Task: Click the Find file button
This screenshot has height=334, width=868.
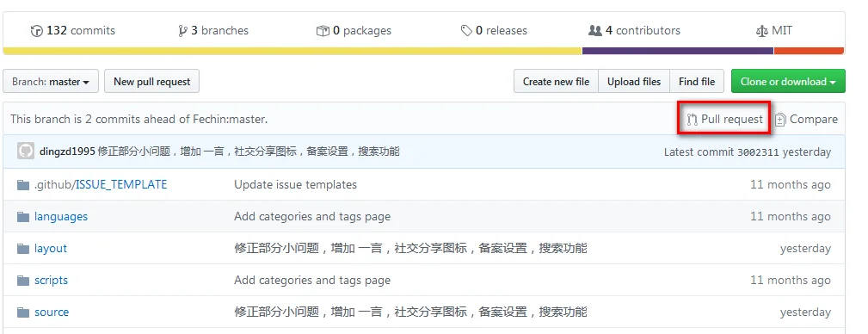Action: click(697, 82)
